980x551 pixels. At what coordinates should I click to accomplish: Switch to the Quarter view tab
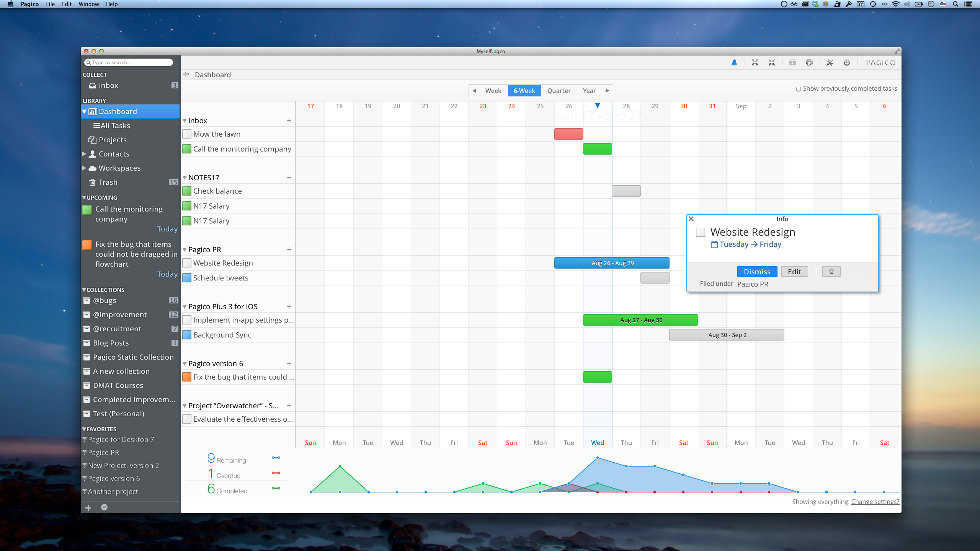559,91
